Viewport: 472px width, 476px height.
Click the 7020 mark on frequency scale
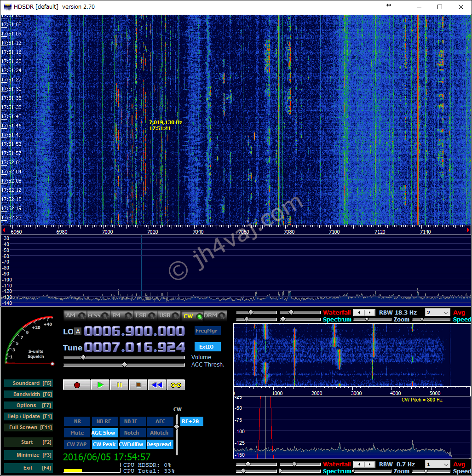152,232
